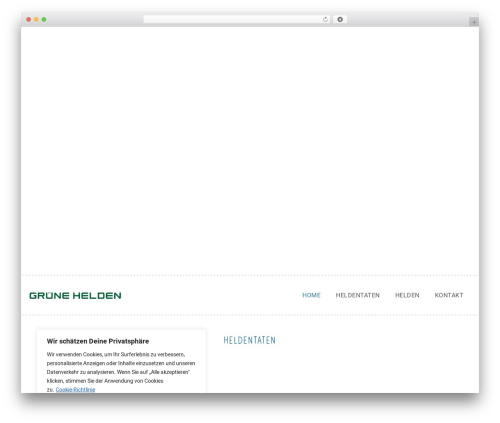Open the HELDENTATEN navigation item
The height and width of the screenshot is (423, 500).
pos(358,295)
